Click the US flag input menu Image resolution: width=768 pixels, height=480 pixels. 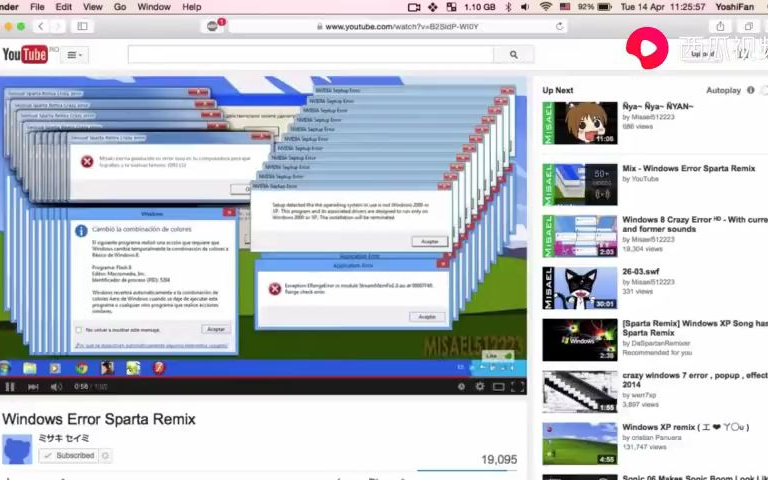565,7
